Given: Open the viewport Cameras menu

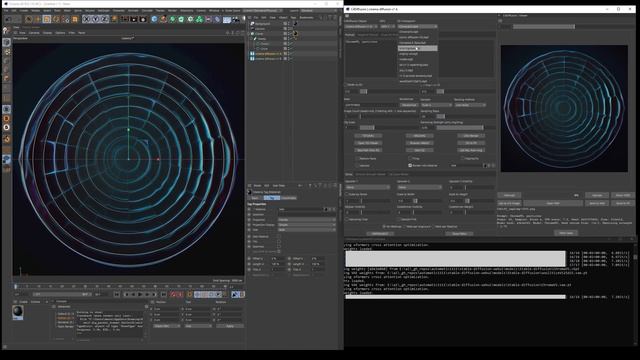Looking at the screenshot, I should tap(34, 33).
